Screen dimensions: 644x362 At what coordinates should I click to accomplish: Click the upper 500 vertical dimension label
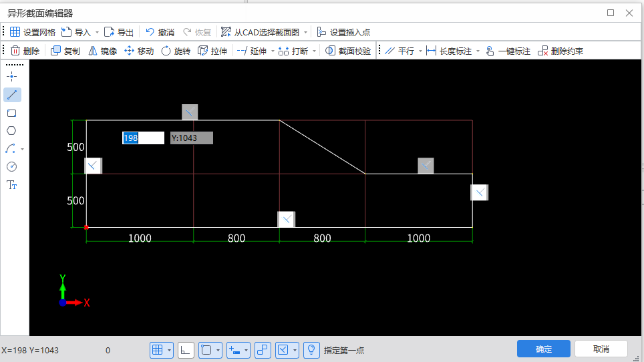pos(75,147)
